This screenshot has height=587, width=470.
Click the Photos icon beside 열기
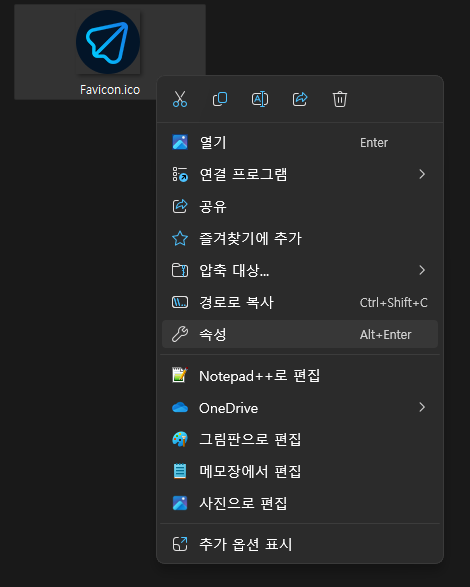point(180,142)
